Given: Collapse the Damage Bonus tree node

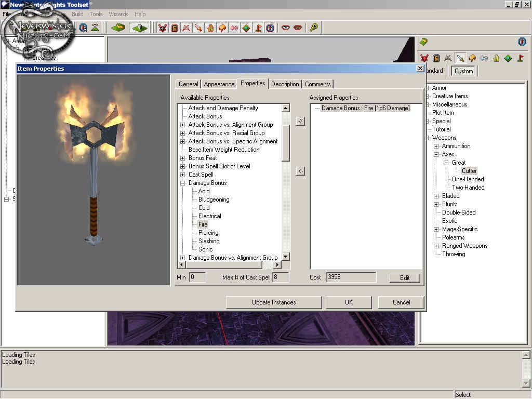Looking at the screenshot, I should click(x=183, y=183).
